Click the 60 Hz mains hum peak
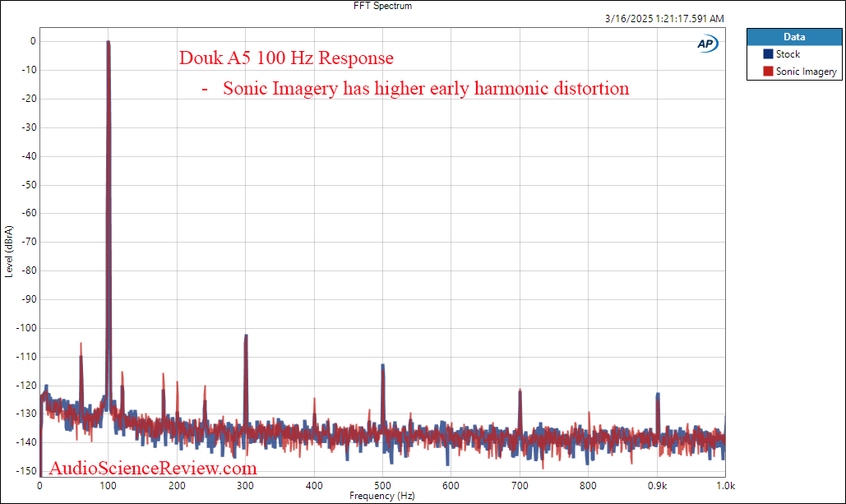The image size is (846, 504). 81,377
